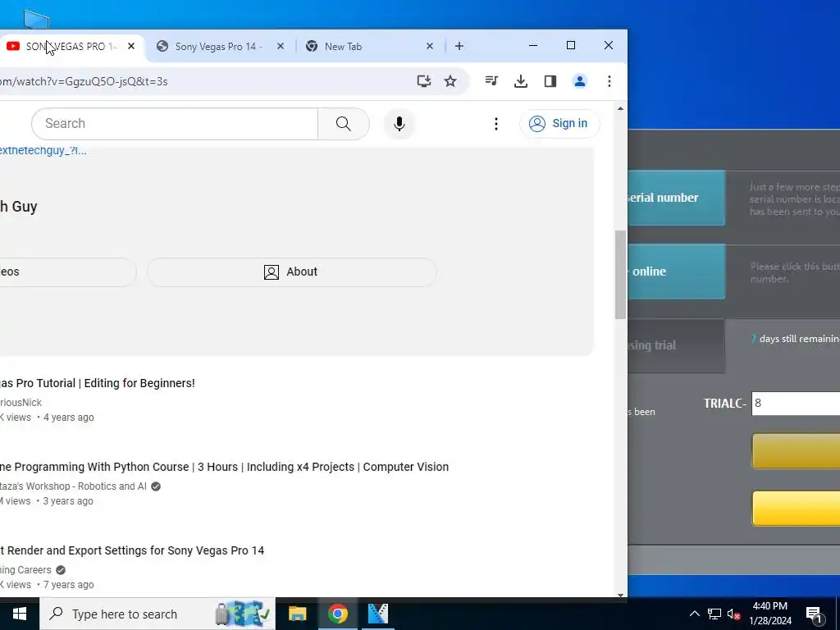Click the page vertical scrollbar thumb
This screenshot has width=840, height=630.
click(x=620, y=275)
